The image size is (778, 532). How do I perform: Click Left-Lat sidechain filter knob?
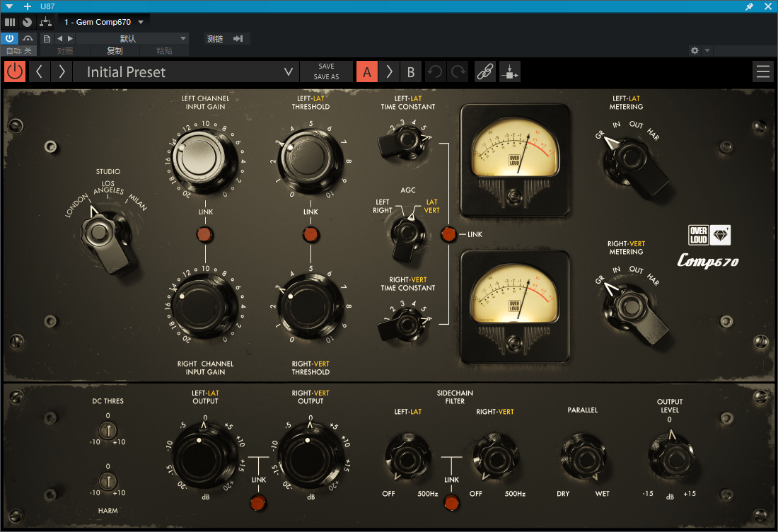[x=408, y=457]
